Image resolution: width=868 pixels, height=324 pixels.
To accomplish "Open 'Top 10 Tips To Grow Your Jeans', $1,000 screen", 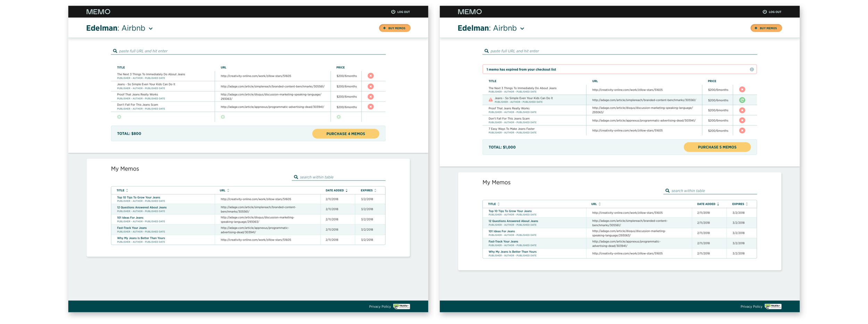I will pos(510,211).
